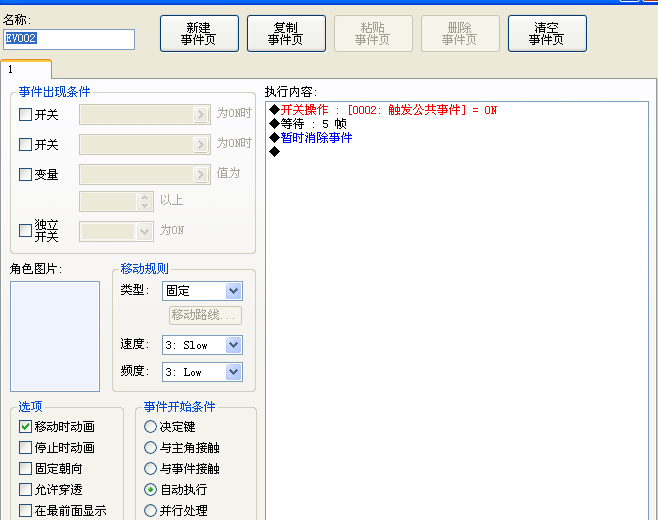Enable the first 开关 condition checkbox
The height and width of the screenshot is (520, 658).
click(26, 115)
